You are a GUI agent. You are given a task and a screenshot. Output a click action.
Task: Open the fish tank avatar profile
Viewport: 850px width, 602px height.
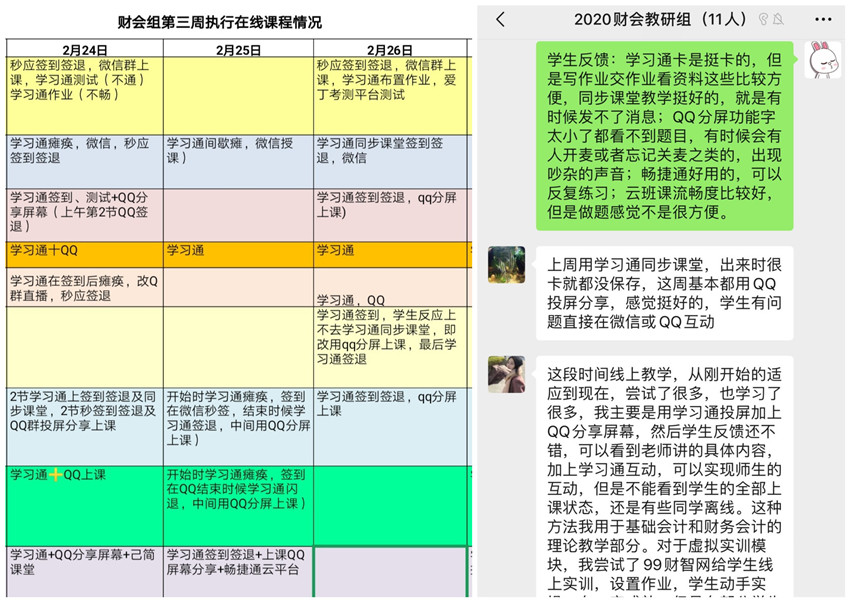pyautogui.click(x=506, y=264)
